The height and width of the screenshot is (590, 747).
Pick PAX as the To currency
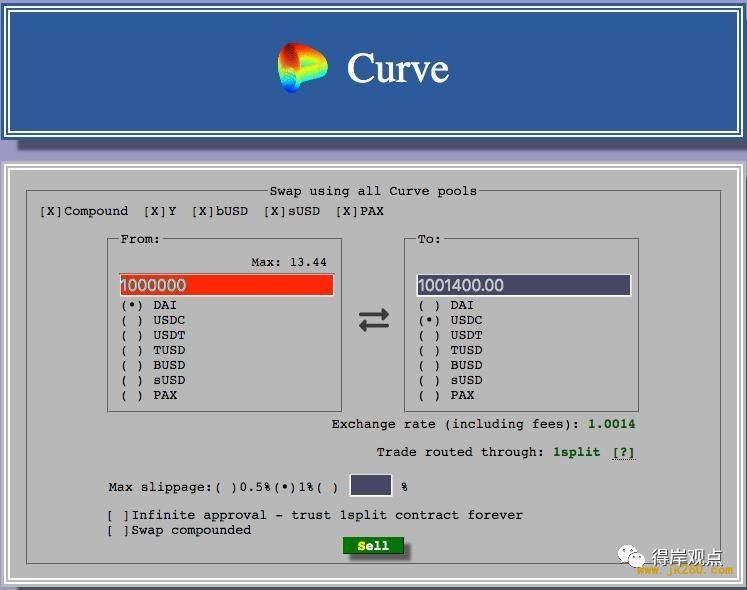(x=429, y=396)
